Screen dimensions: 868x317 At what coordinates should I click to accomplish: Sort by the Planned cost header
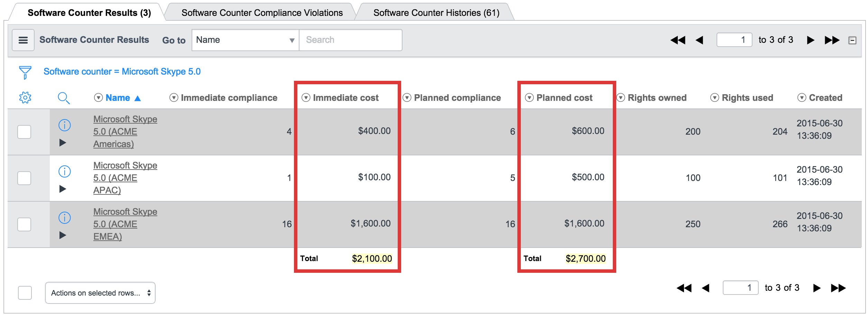[x=564, y=98]
